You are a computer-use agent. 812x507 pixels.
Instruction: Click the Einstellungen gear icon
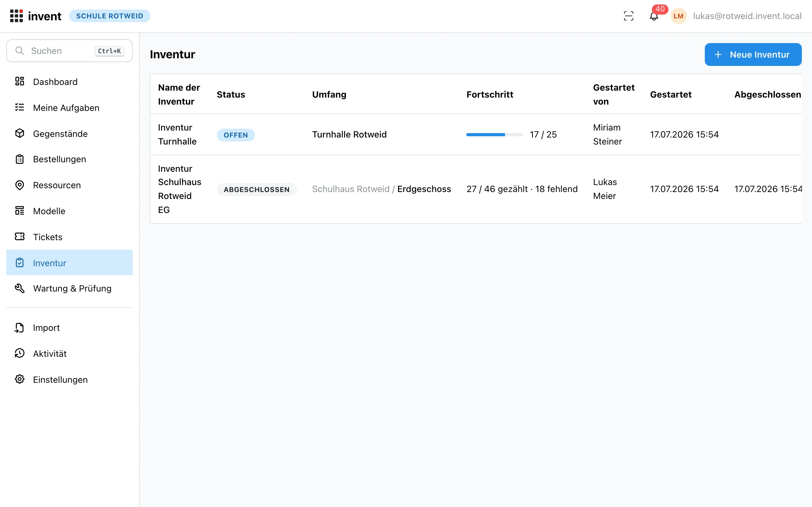19,379
